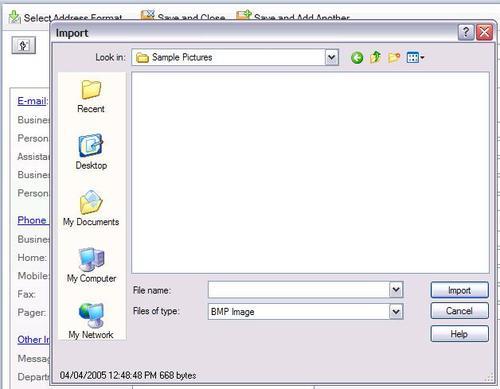
Task: Browse My Computer location
Action: [x=91, y=265]
